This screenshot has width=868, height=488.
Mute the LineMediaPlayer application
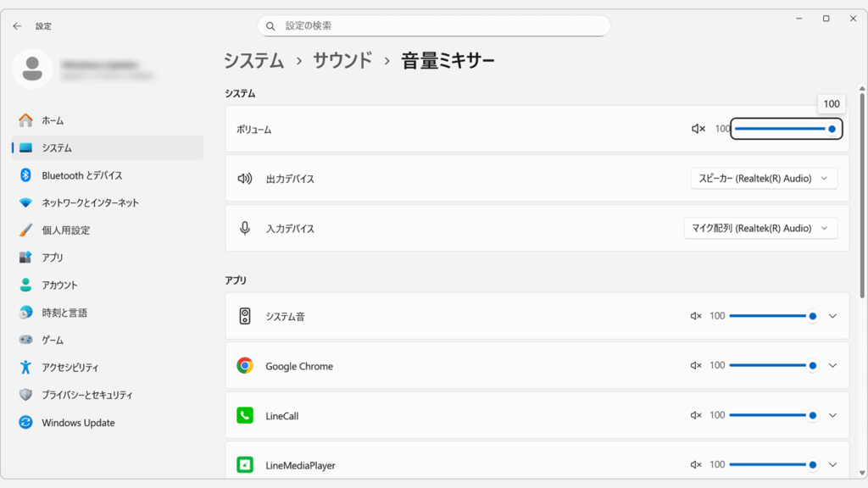click(695, 464)
